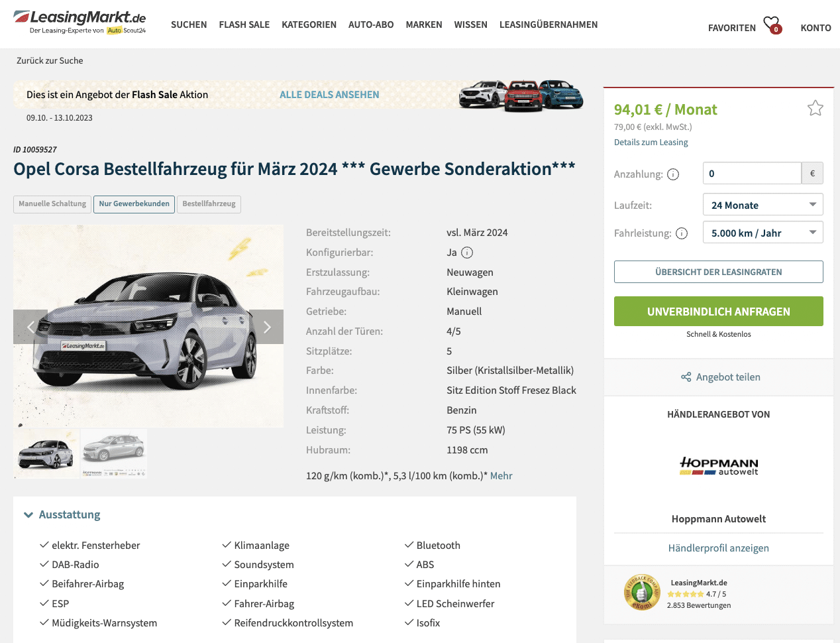
Task: Expand emissions details with Mehr link
Action: [501, 476]
